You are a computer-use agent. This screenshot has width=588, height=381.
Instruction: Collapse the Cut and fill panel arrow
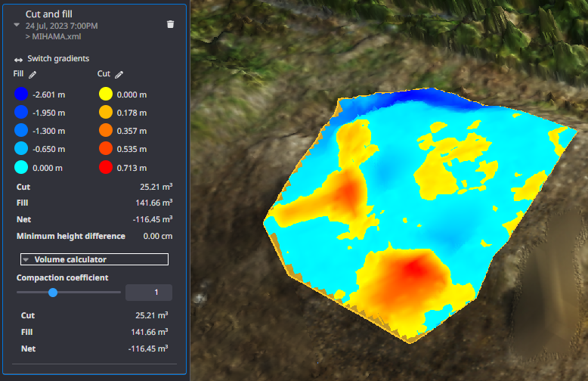pyautogui.click(x=17, y=25)
